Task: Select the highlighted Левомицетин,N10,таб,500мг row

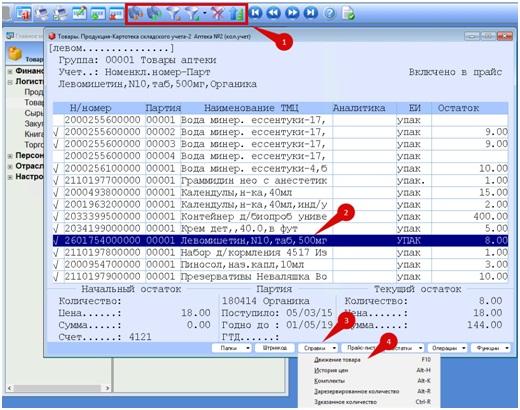Action: point(280,241)
